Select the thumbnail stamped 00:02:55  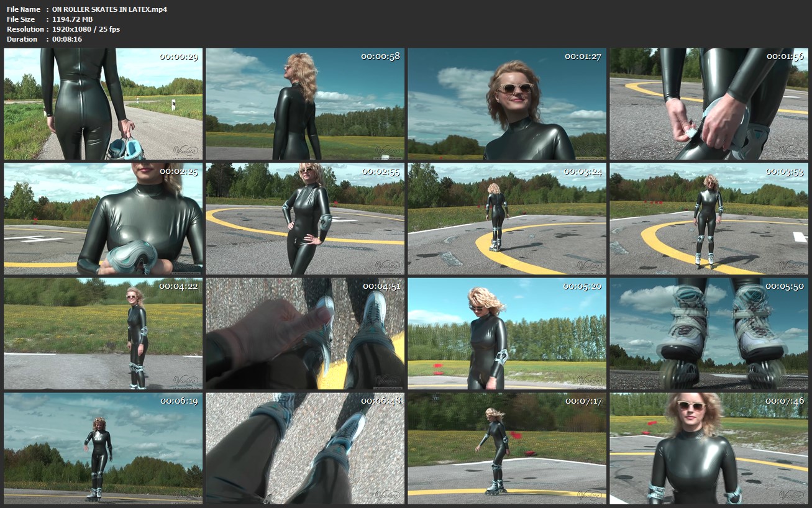click(305, 219)
